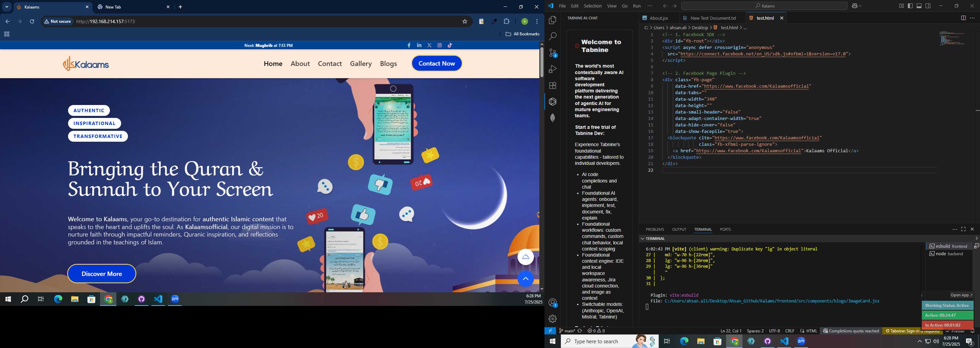Collapse the TERMINAL section chevron
This screenshot has height=348, width=980.
(642, 239)
